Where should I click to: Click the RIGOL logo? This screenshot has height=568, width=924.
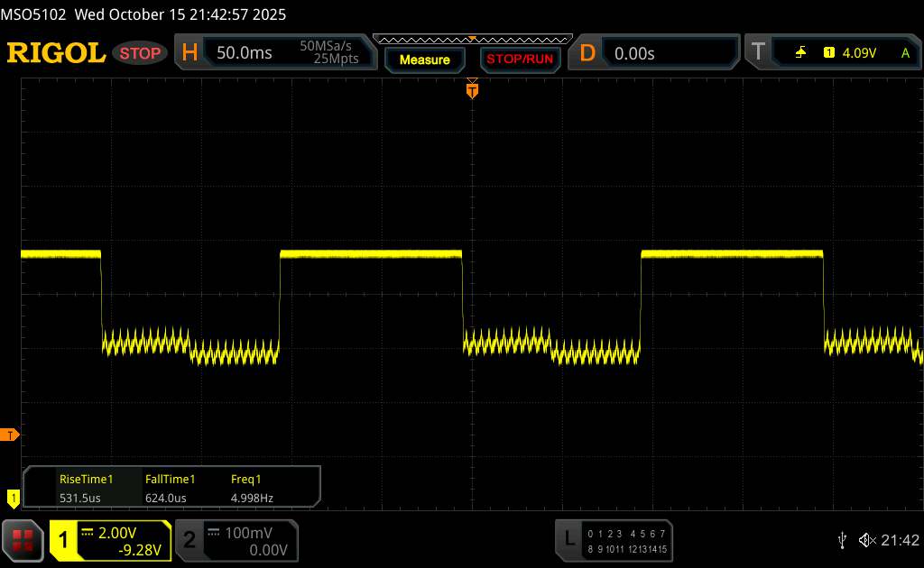(56, 53)
